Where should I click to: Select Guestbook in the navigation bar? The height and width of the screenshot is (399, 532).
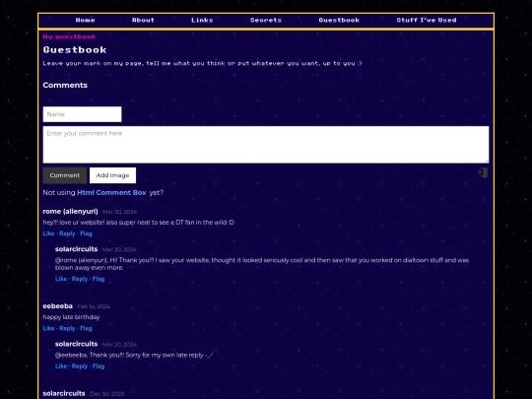(x=339, y=21)
